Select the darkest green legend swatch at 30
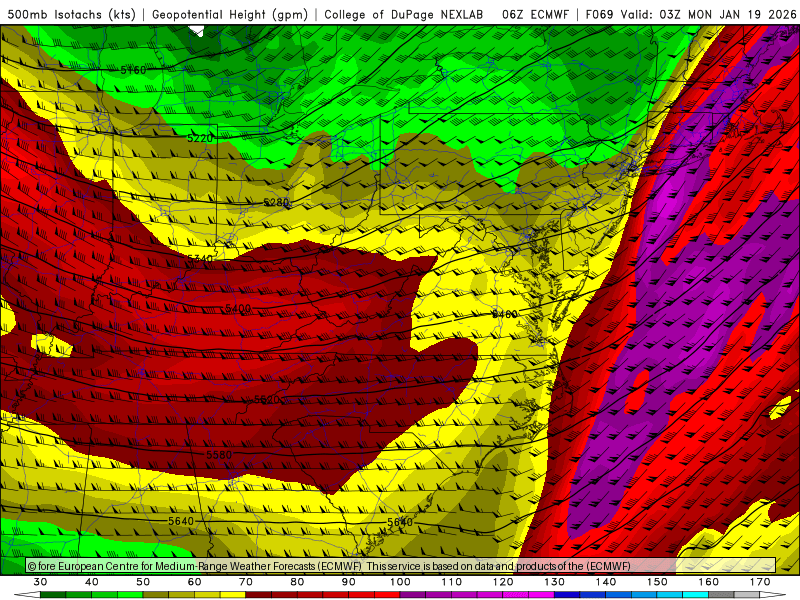The image size is (800, 600). 53,595
